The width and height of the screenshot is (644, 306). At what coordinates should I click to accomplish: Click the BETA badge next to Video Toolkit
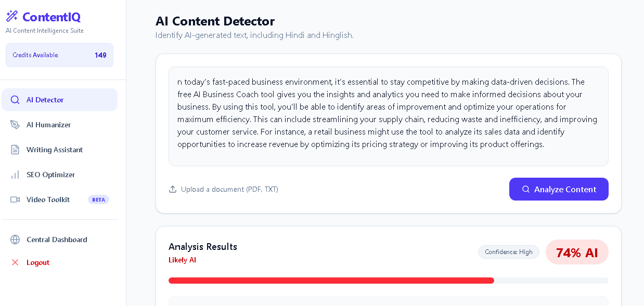coord(98,199)
